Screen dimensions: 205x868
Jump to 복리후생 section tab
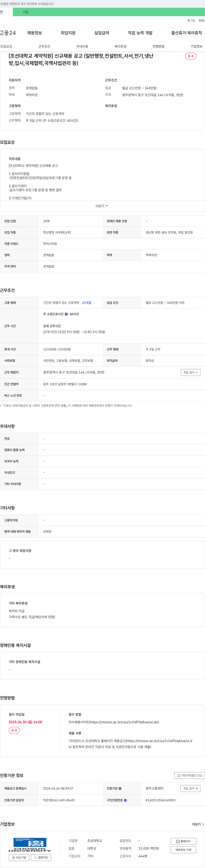coord(120,47)
